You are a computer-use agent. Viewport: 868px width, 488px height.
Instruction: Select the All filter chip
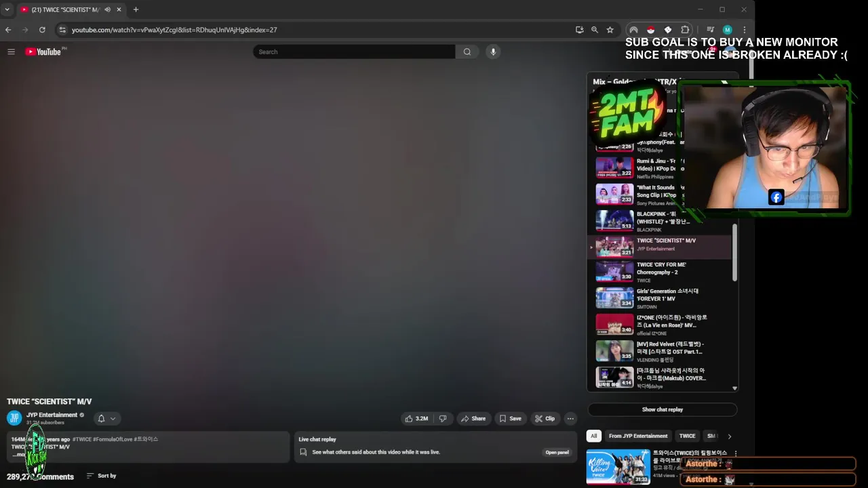tap(594, 436)
